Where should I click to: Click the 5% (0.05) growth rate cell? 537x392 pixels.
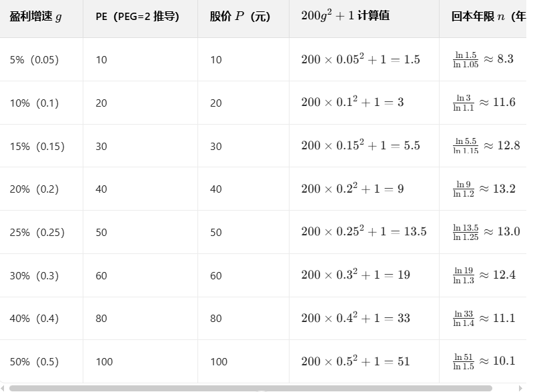34,59
